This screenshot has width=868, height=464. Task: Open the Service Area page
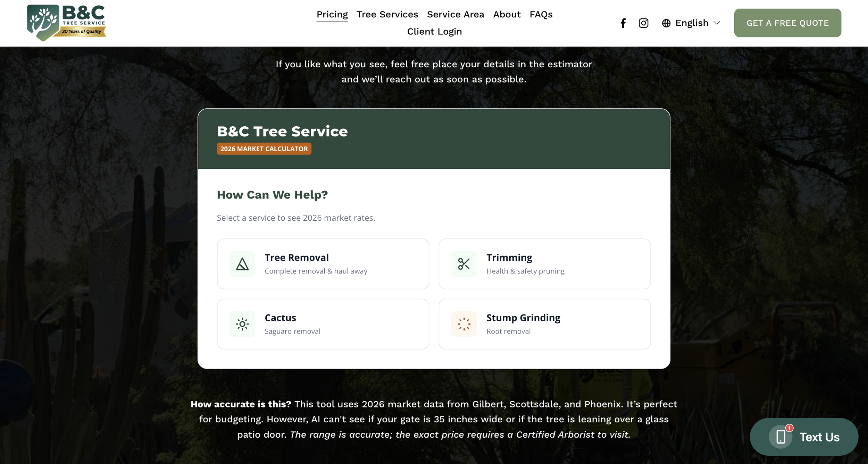pos(455,15)
